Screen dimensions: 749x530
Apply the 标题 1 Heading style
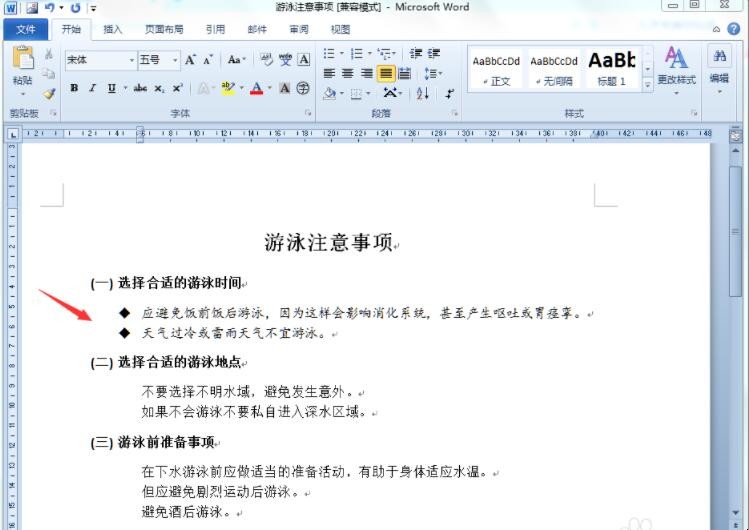click(x=612, y=70)
